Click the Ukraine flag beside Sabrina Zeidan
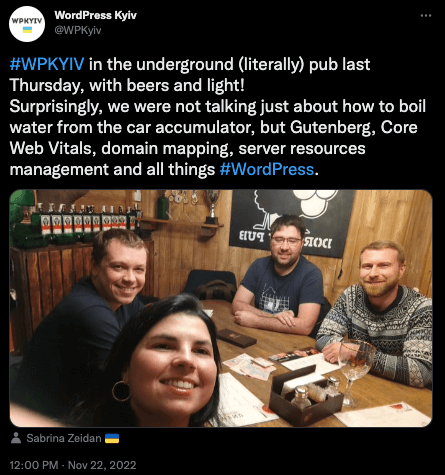This screenshot has height=475, width=445. coord(112,438)
